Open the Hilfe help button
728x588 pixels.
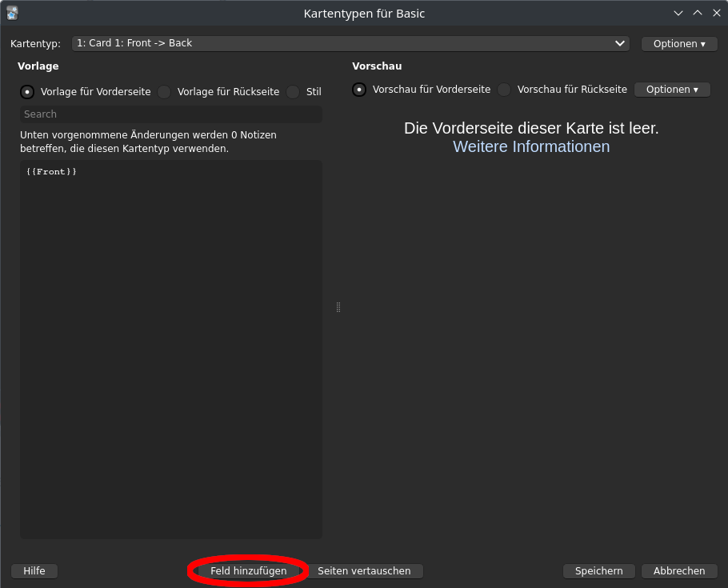click(34, 570)
